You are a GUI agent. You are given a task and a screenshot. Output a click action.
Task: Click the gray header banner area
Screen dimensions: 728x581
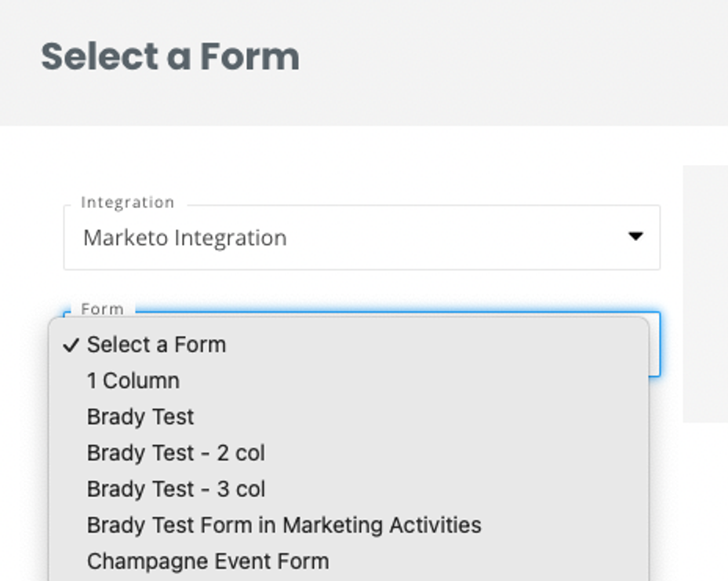click(510, 63)
